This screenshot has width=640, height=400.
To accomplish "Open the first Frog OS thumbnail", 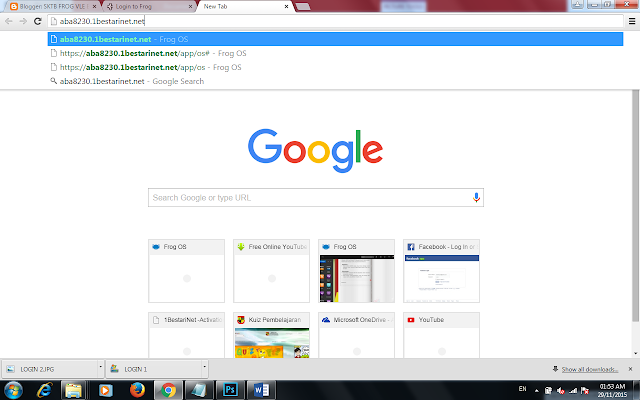I will [x=187, y=271].
